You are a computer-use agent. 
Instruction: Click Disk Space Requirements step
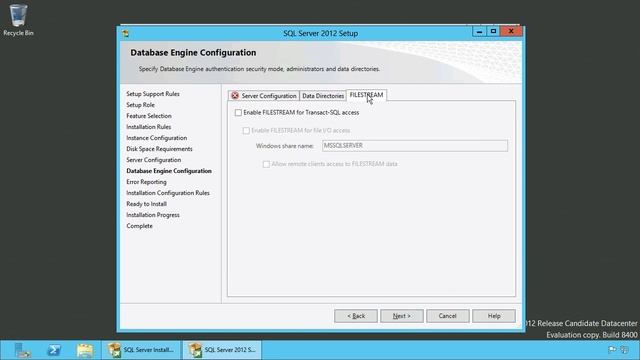coord(159,149)
